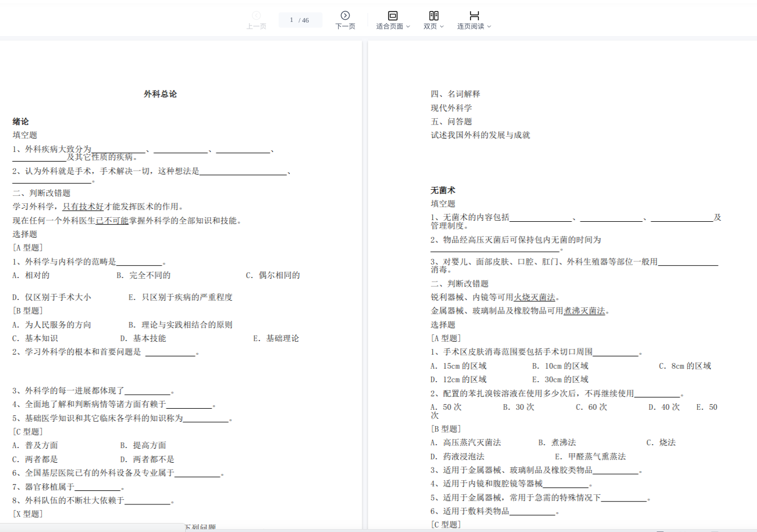This screenshot has height=532, width=757.
Task: Select answer option A. 相对的
Action: [31, 275]
